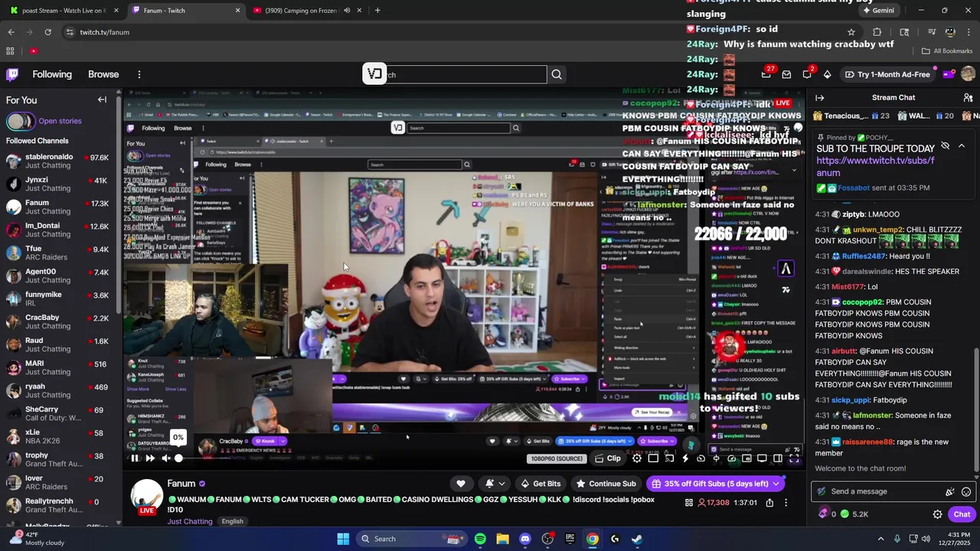Viewport: 980px width, 551px height.
Task: Open the Prime loot crown icon with 27 badge
Action: (766, 74)
